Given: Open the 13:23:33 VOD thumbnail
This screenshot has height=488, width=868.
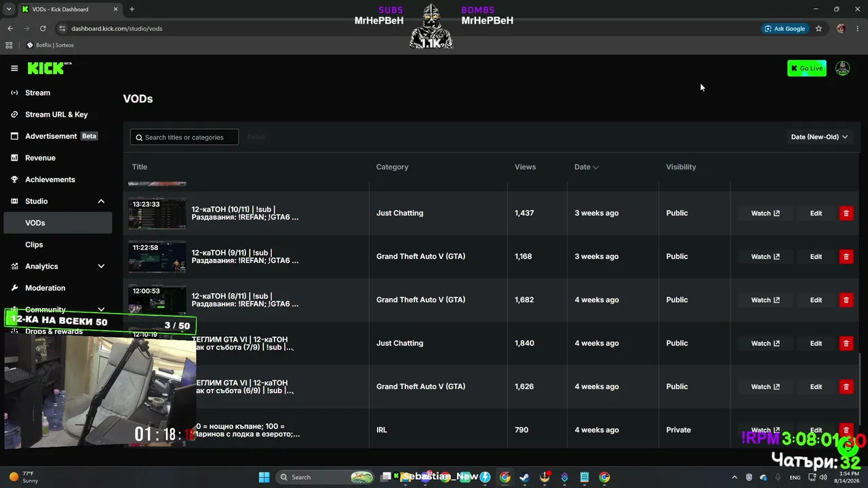Looking at the screenshot, I should point(157,213).
